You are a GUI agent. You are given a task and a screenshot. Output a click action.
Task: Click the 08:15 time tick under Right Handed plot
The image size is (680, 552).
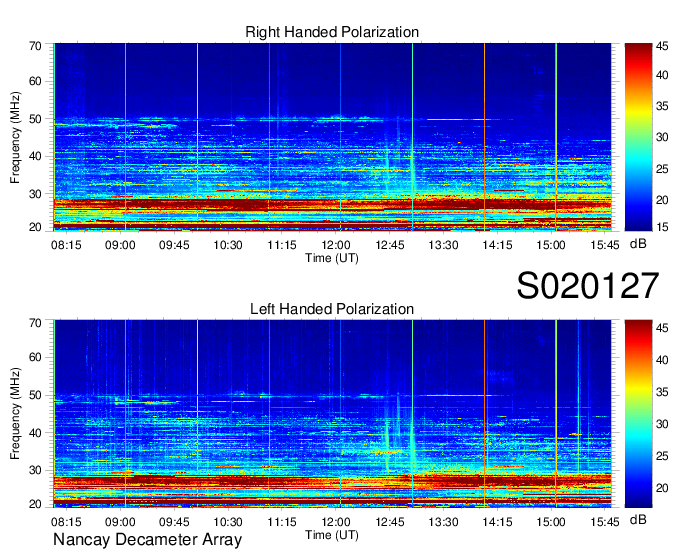pyautogui.click(x=66, y=245)
